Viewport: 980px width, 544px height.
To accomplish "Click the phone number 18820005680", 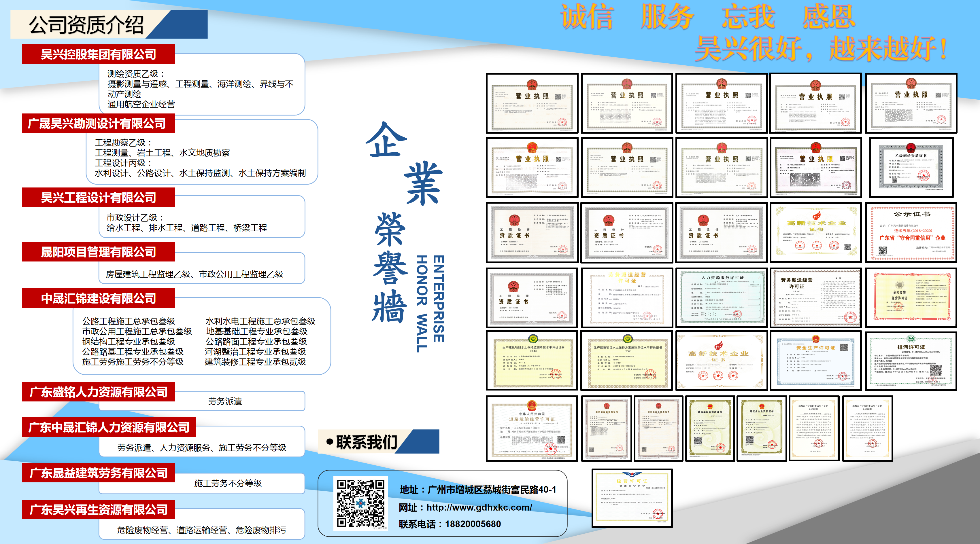I will pyautogui.click(x=473, y=524).
